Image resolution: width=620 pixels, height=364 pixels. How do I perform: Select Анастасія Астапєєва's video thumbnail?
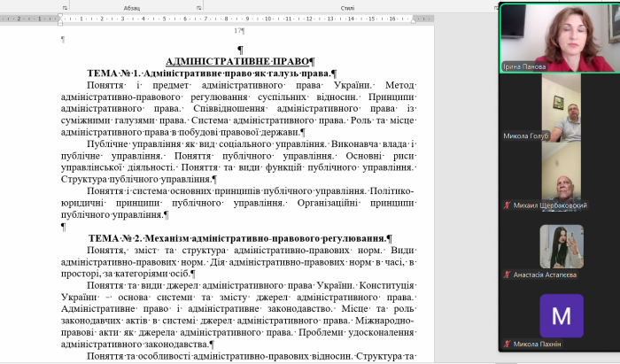(562, 246)
